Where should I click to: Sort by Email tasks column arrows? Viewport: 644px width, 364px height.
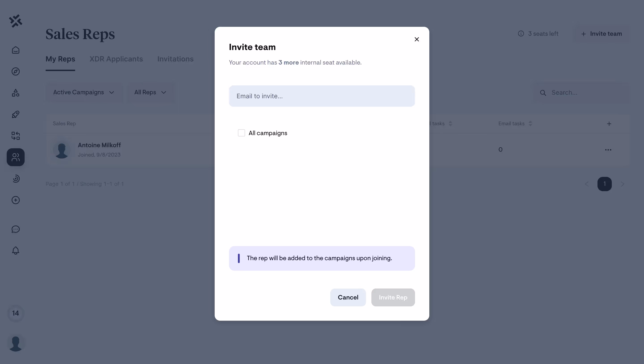pyautogui.click(x=530, y=123)
